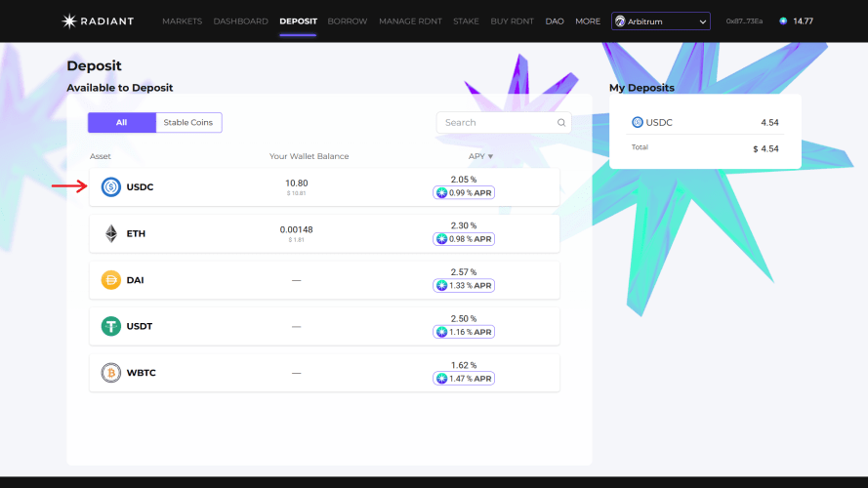Open the Arbitrum network dropdown
Viewport: 868px width, 488px height.
660,21
